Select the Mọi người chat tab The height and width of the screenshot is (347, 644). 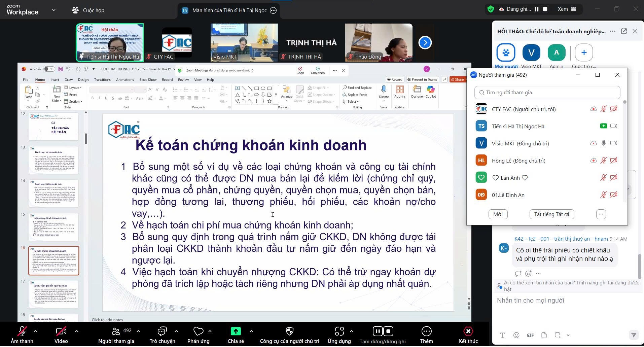(x=506, y=53)
